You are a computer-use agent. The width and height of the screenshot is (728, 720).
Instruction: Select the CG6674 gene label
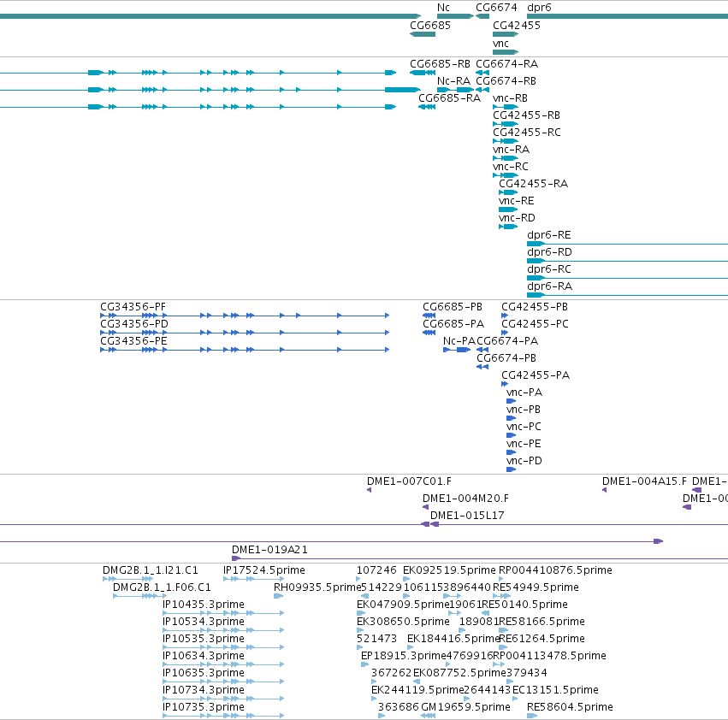496,8
